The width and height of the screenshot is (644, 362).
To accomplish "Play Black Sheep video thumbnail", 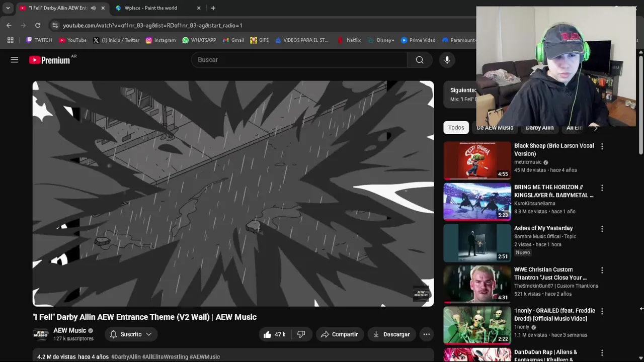I will click(477, 160).
